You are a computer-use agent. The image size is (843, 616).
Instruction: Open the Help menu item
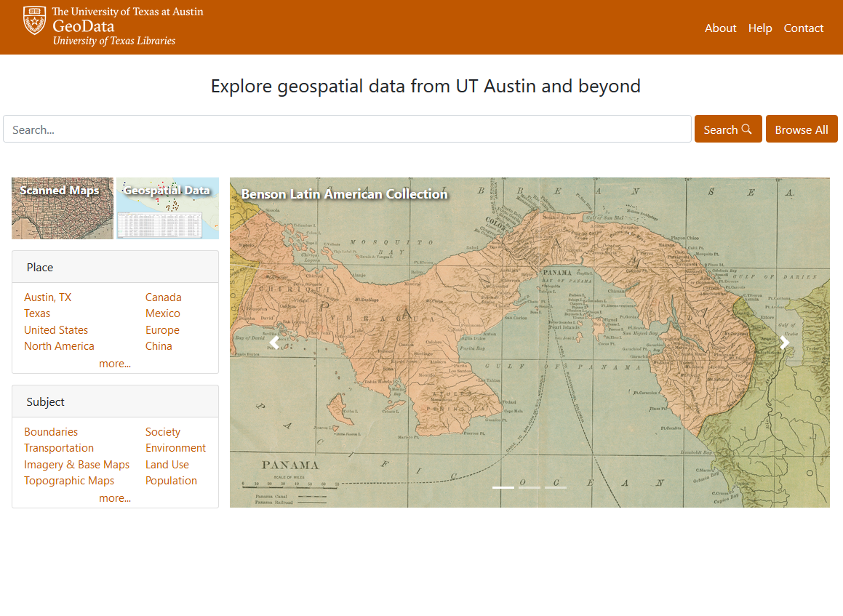[x=760, y=28]
